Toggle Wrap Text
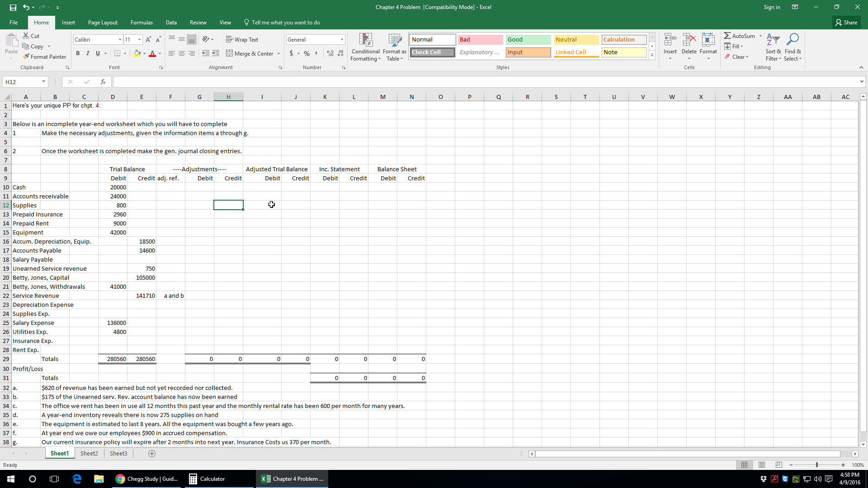868x488 pixels. [242, 40]
